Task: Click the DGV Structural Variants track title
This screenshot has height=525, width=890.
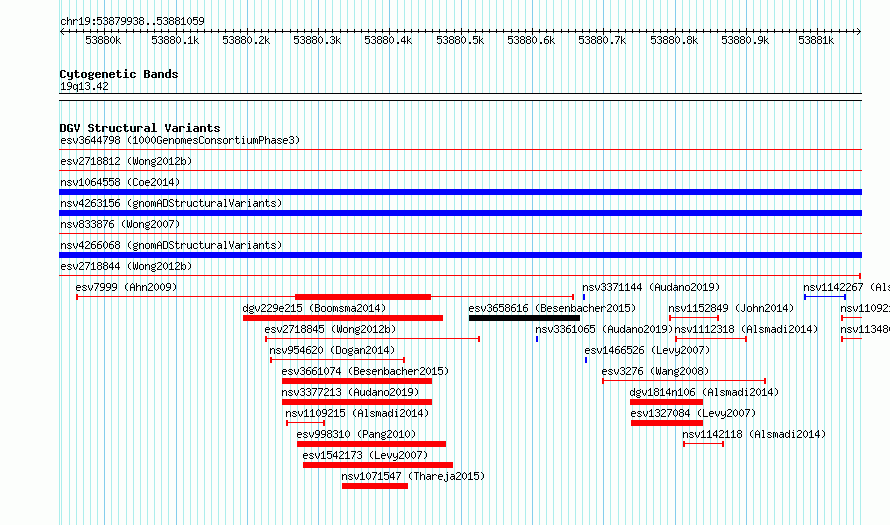Action: 140,128
